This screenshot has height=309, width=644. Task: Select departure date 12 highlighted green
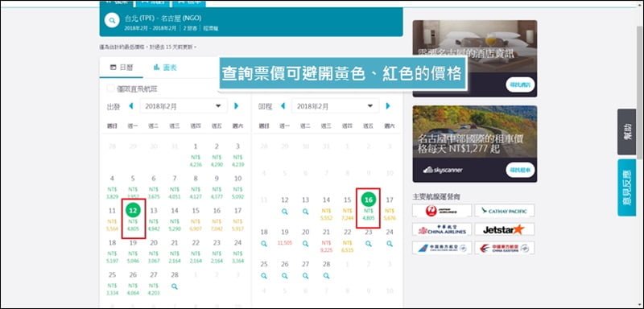pos(133,210)
